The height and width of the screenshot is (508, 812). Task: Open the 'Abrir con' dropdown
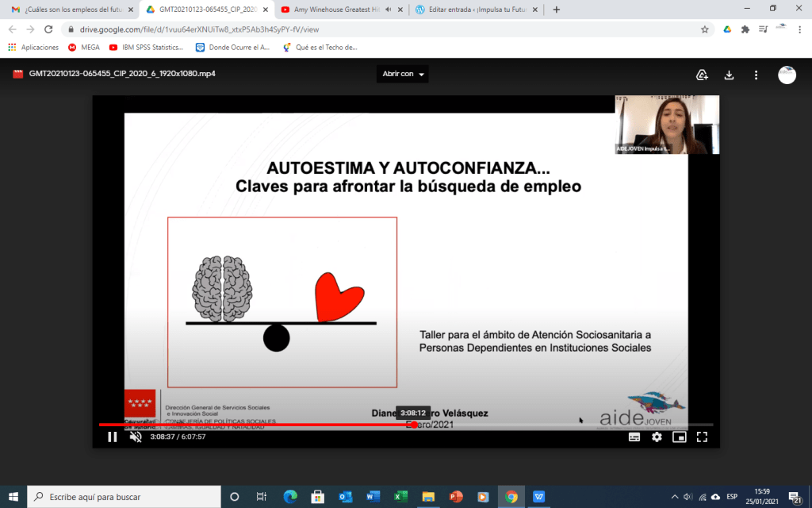pyautogui.click(x=404, y=74)
